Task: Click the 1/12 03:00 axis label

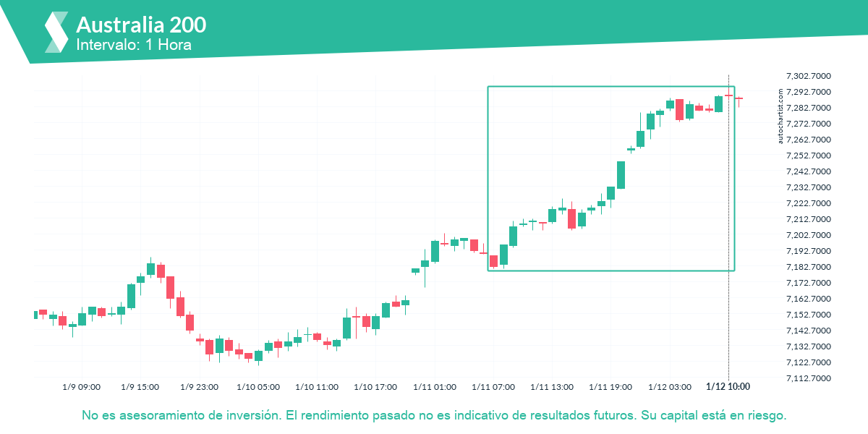Action: (670, 387)
